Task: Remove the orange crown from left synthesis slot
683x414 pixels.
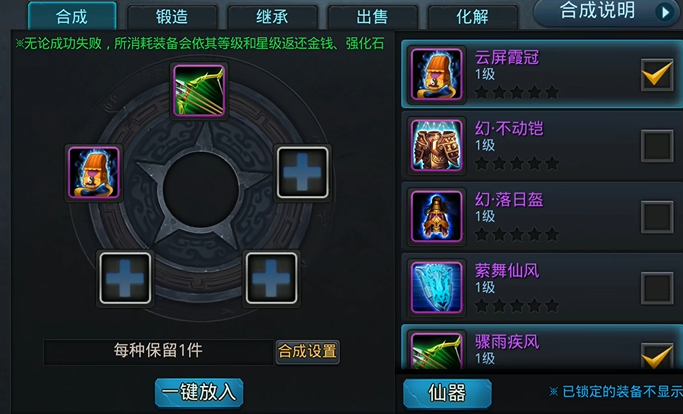Action: pyautogui.click(x=94, y=173)
